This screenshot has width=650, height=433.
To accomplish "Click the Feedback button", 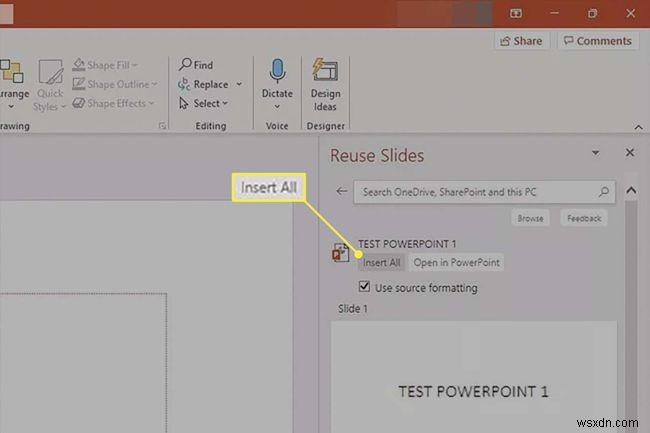I will 584,218.
